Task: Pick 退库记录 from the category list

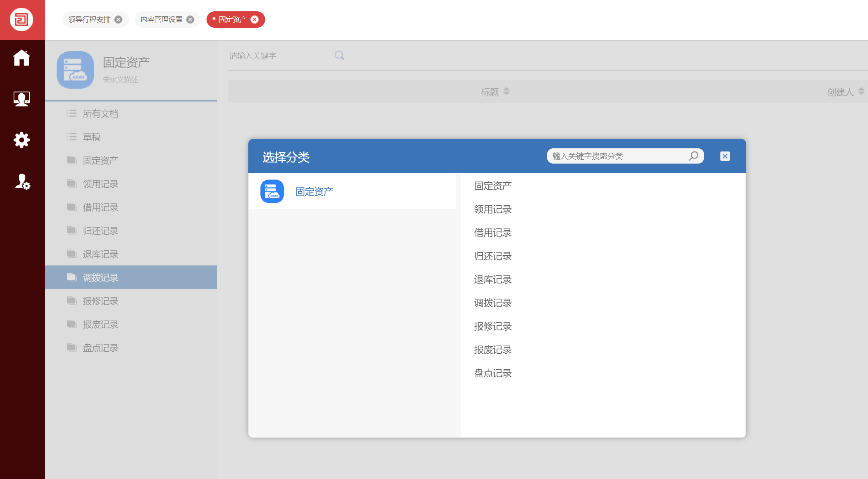Action: (x=493, y=280)
